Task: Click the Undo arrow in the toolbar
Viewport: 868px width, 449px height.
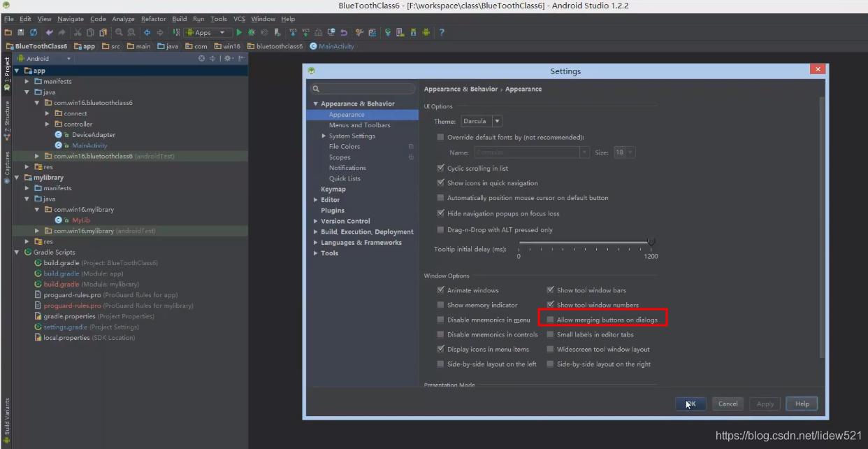Action: (x=49, y=32)
